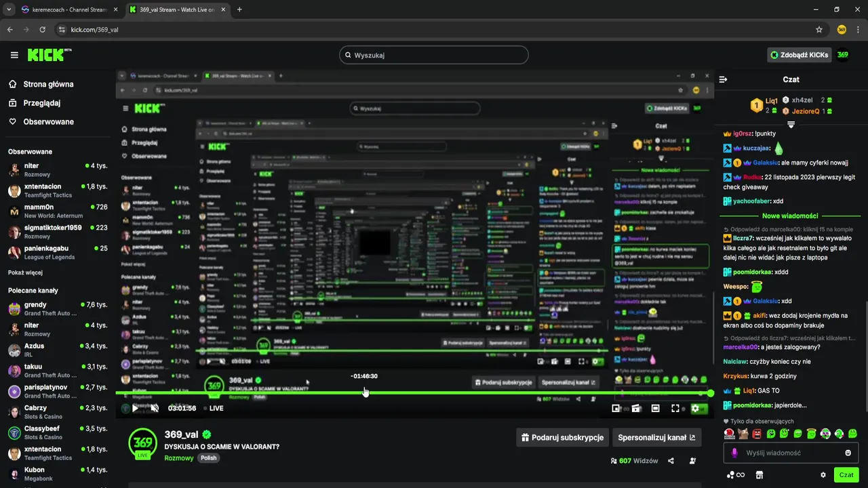Open video player settings gear

[695, 409]
